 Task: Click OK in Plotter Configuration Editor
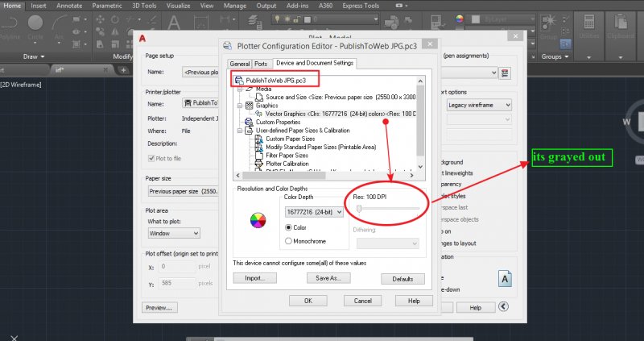tap(308, 301)
